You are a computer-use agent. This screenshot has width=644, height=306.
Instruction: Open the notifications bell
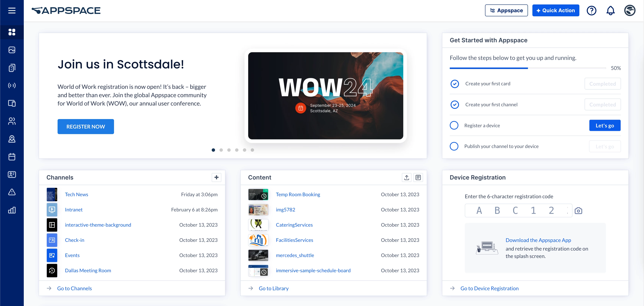click(610, 11)
